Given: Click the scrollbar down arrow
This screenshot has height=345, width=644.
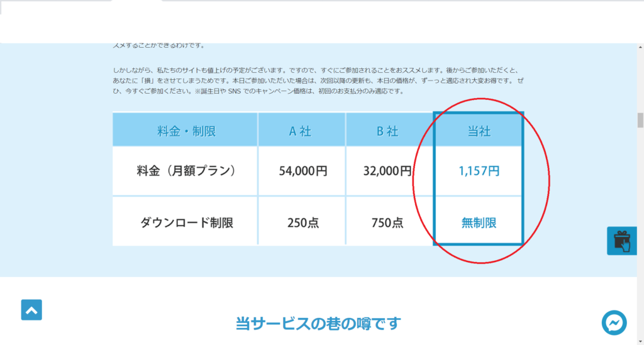Looking at the screenshot, I should [640, 341].
